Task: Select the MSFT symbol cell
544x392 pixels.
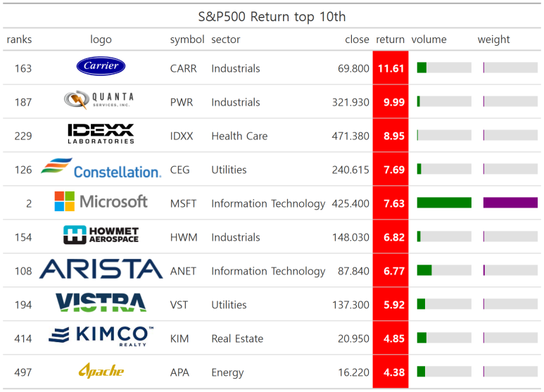Action: tap(183, 203)
